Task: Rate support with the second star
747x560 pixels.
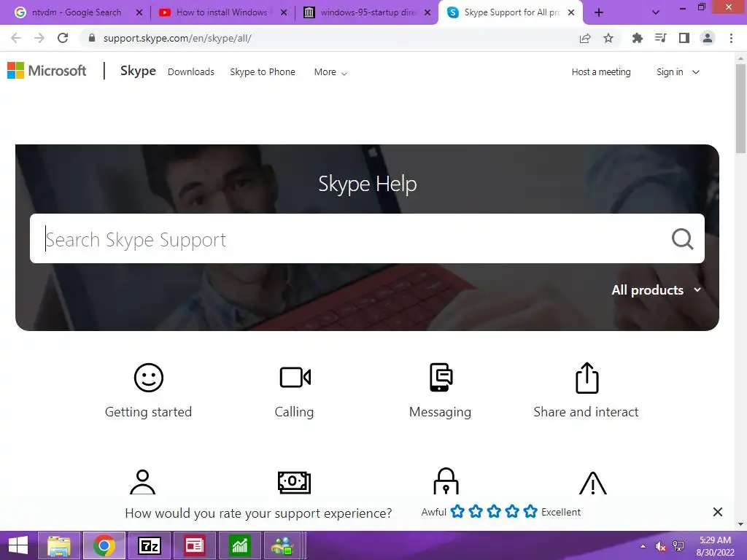Action: coord(476,511)
